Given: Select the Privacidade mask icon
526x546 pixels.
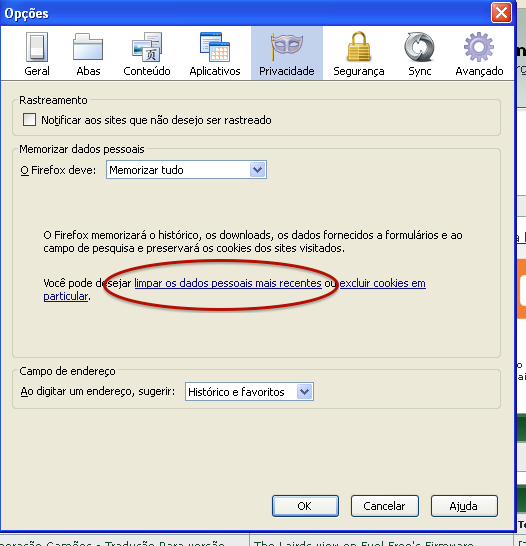Looking at the screenshot, I should point(286,46).
